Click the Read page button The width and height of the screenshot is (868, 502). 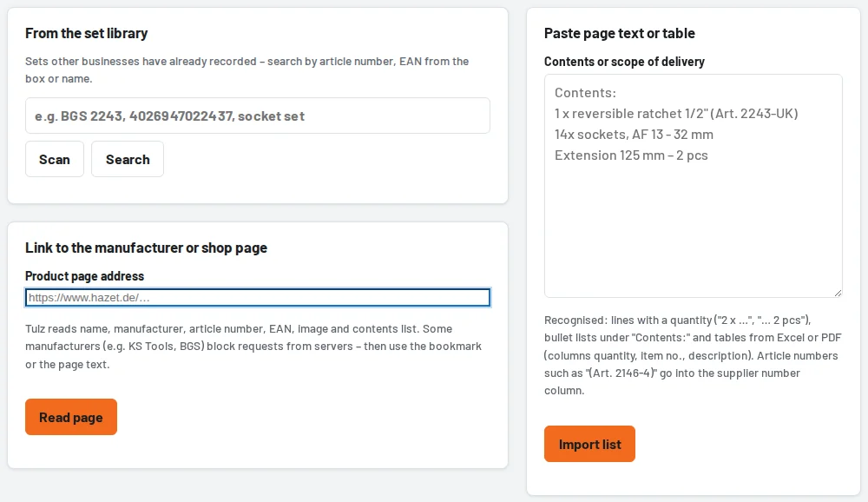coord(71,417)
